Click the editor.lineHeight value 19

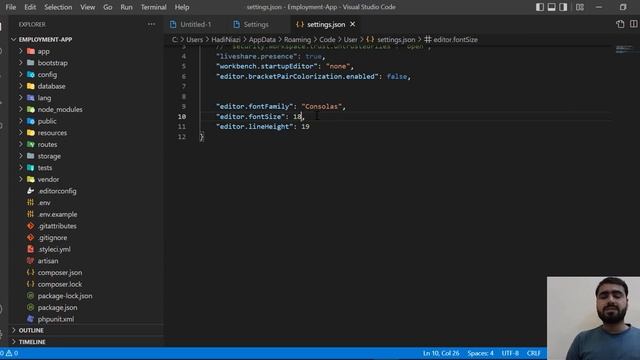(305, 127)
